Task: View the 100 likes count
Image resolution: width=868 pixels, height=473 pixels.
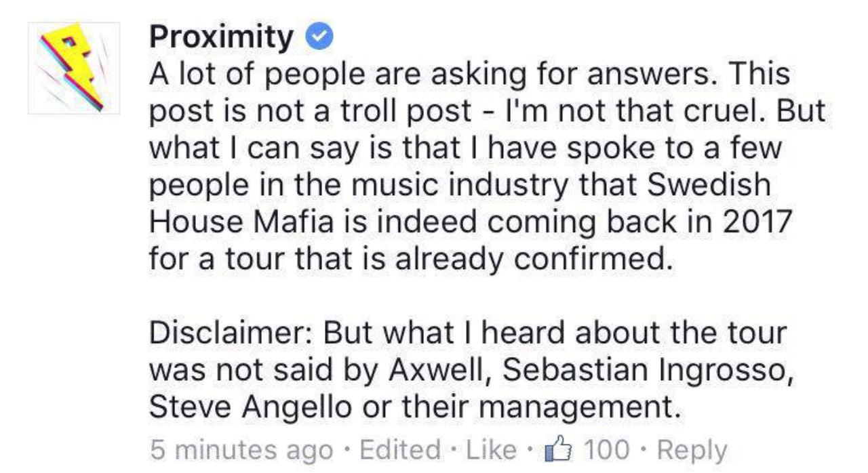Action: pos(606,449)
